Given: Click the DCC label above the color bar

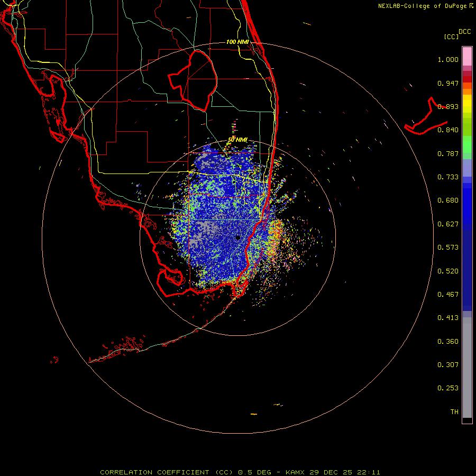Looking at the screenshot, I should [464, 32].
